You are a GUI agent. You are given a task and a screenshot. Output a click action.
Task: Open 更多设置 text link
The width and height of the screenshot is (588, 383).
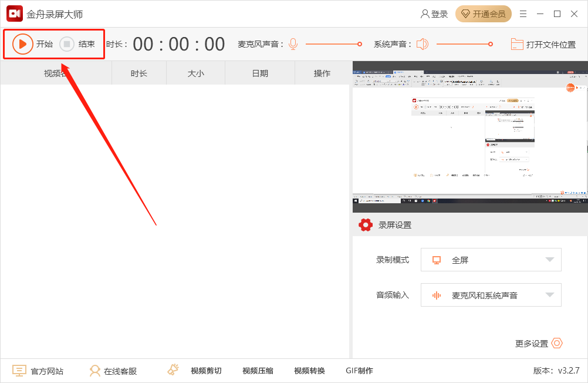(x=532, y=344)
